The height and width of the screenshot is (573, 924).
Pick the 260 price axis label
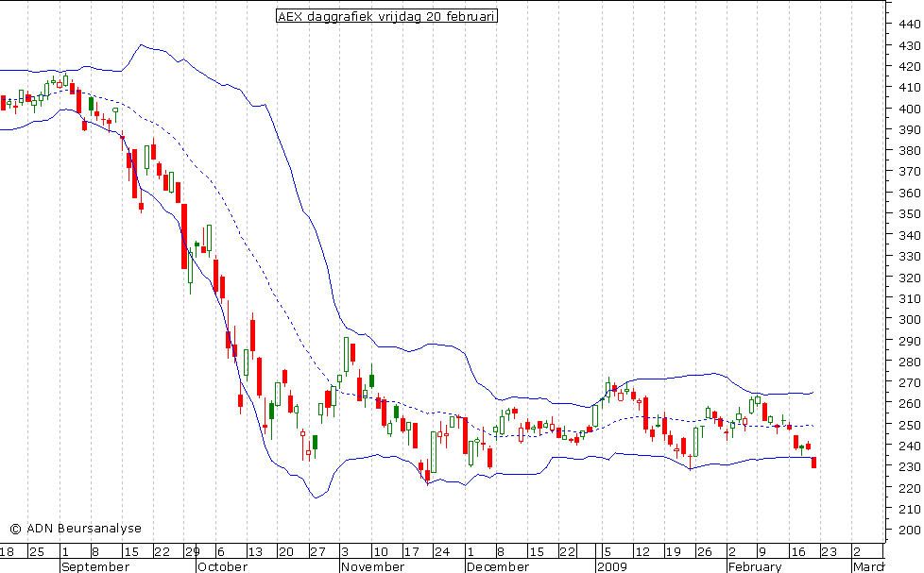click(910, 403)
